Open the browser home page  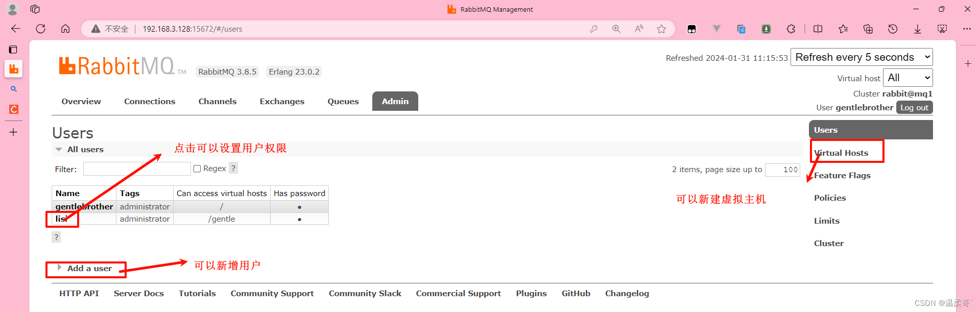tap(65, 29)
